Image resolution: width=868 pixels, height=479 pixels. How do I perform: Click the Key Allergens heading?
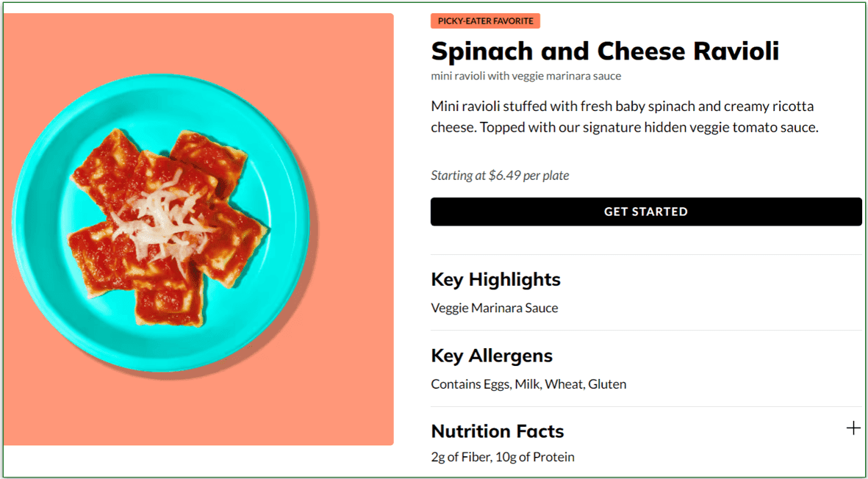click(492, 356)
